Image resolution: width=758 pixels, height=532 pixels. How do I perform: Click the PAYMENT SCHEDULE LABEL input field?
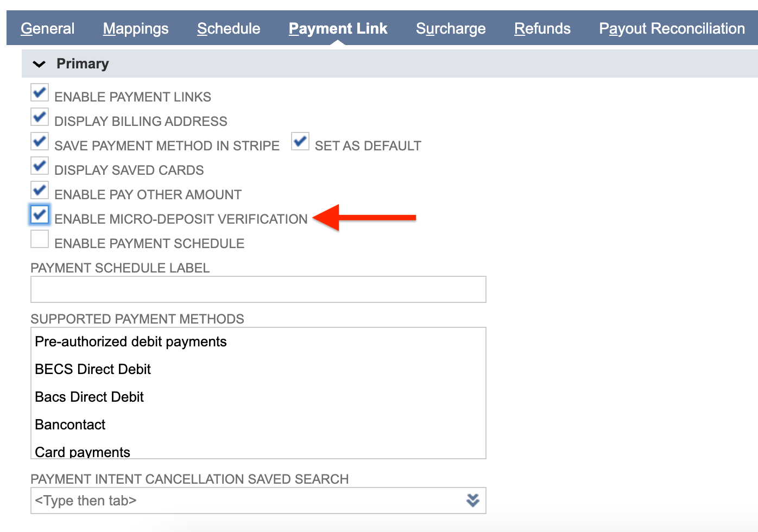pos(258,289)
